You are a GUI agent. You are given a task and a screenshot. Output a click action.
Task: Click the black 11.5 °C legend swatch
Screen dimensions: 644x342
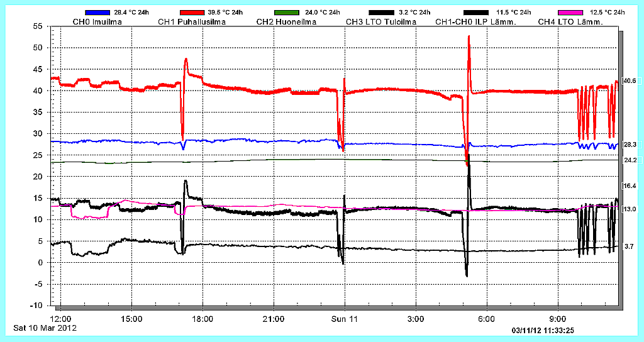476,13
